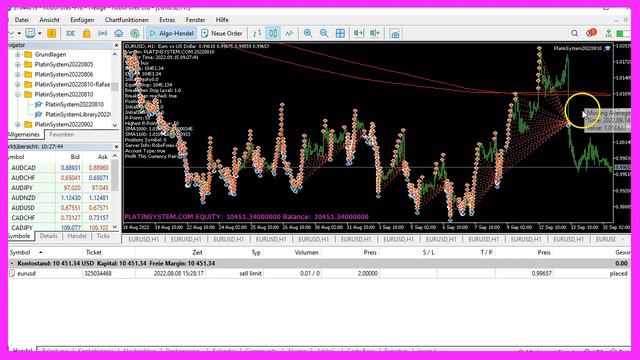The image size is (640, 360).
Task: Select the eurusd sell limit order row
Action: point(319,273)
